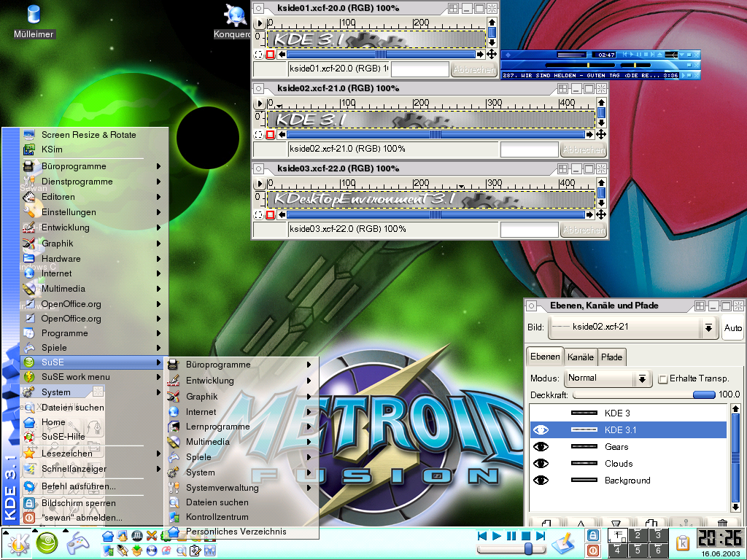Click the quick mask red square in kside03
The width and height of the screenshot is (747, 560).
270,215
